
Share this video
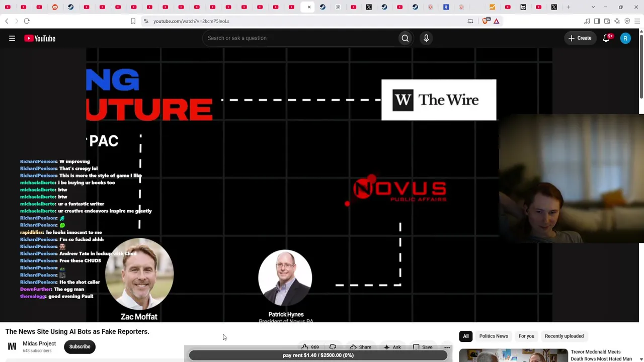360,347
